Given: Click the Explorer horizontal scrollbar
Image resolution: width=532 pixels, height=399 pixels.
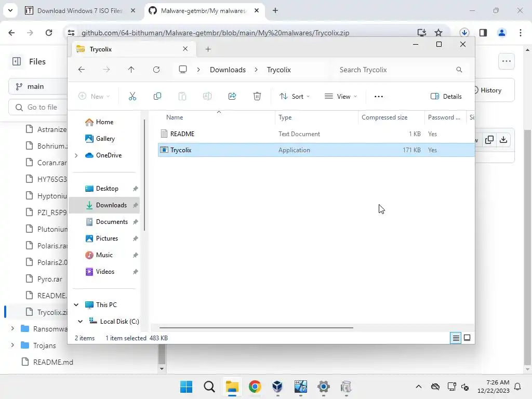Looking at the screenshot, I should point(256,328).
